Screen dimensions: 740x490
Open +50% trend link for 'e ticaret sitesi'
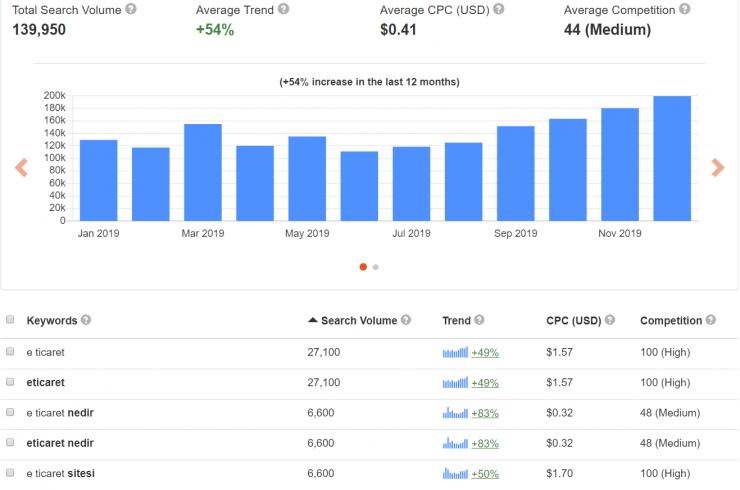485,473
